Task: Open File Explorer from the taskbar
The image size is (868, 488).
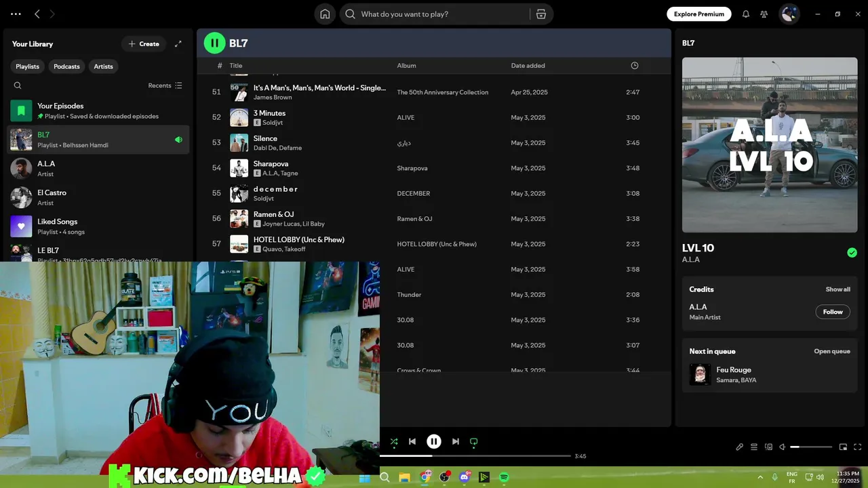Action: point(404,477)
